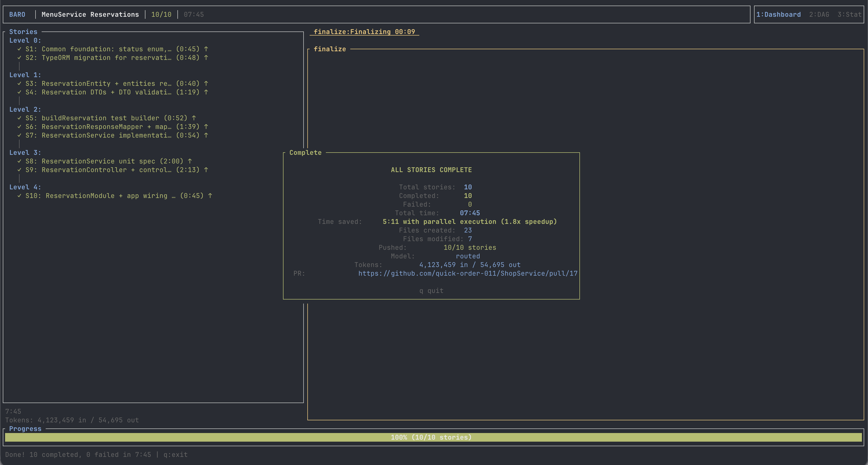Click the BARO app name in header

[x=17, y=14]
